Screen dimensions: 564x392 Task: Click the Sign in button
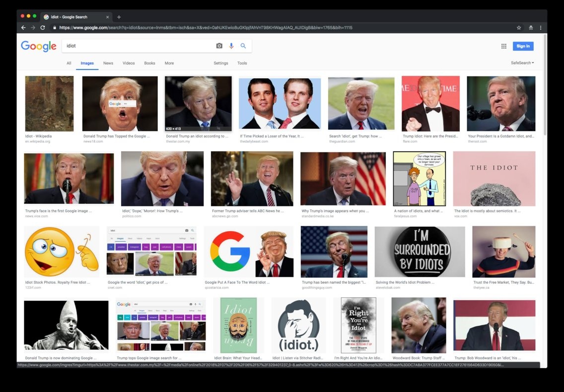523,46
